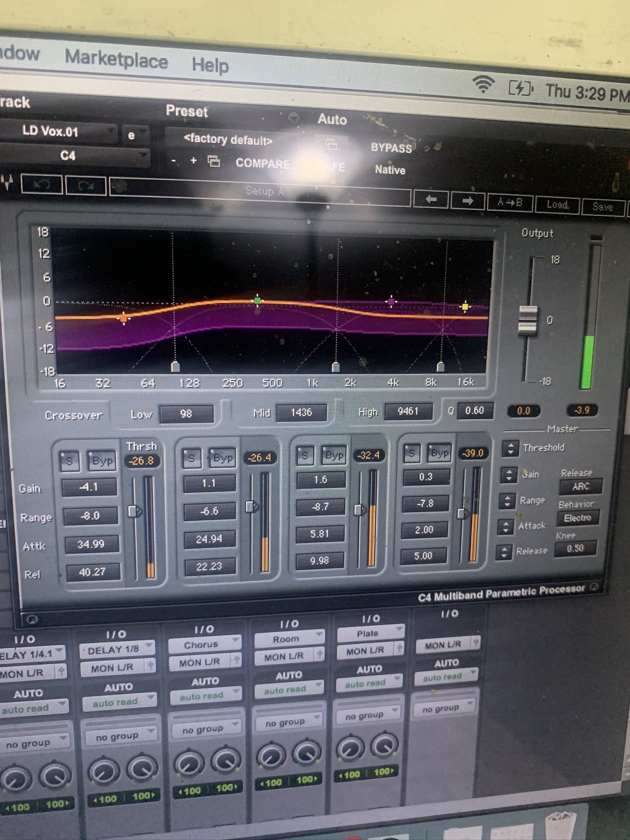
Task: Click the next preset right arrow button
Action: [x=468, y=201]
